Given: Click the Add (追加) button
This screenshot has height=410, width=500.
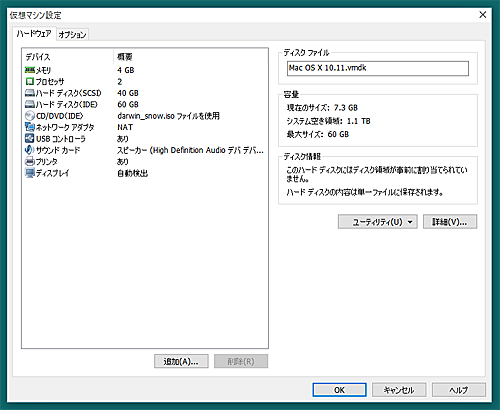Looking at the screenshot, I should coord(181,361).
